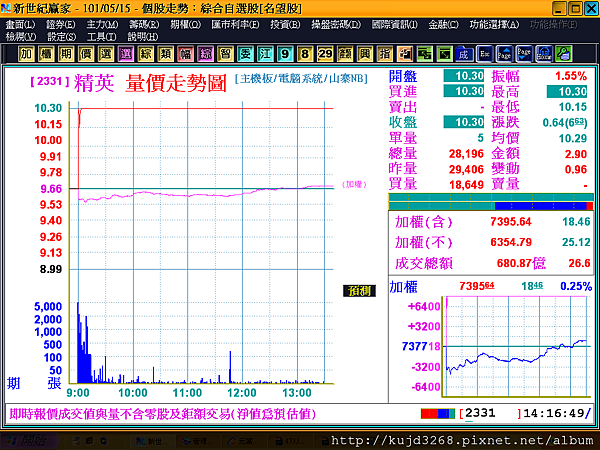Viewport: 600px width, 450px height.
Task: Click the orange window-layout toolbar icon
Action: [404, 54]
